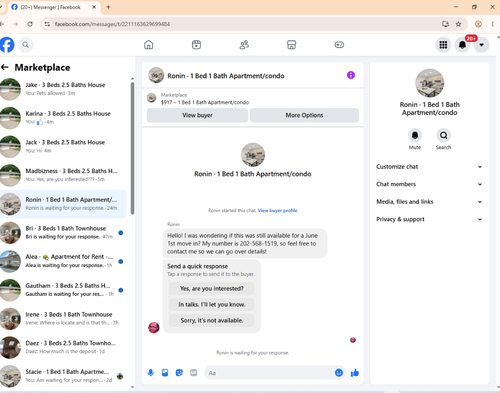Open Alea's Apartment for Rent chat

pos(63,261)
